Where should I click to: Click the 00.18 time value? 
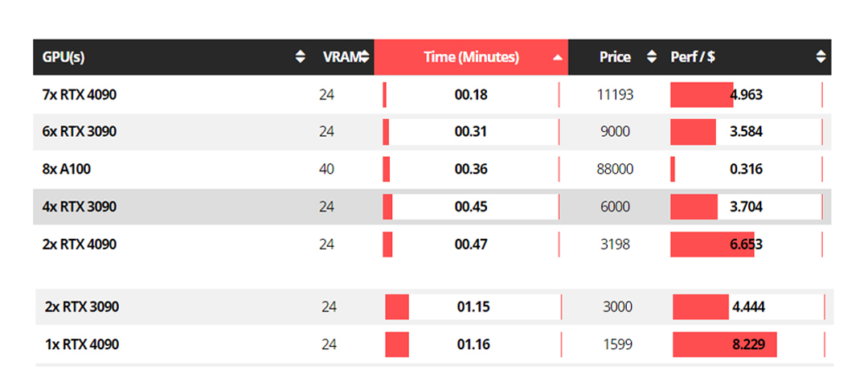(471, 95)
